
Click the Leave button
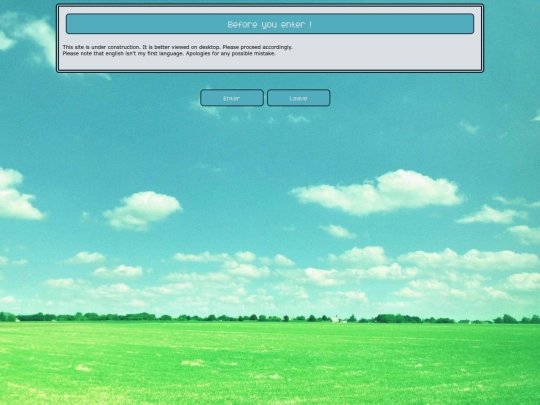pyautogui.click(x=299, y=98)
